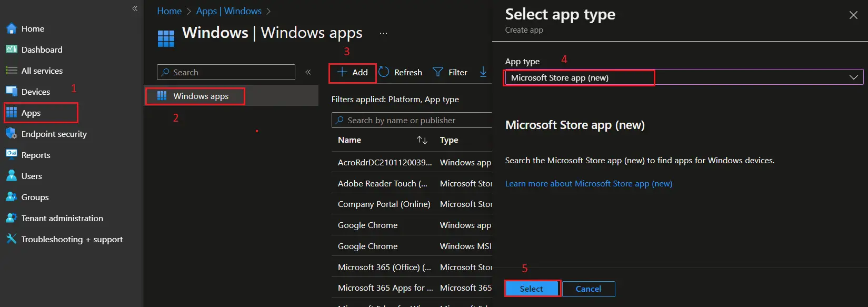The width and height of the screenshot is (868, 307).
Task: Collapse the Windows apps side menu
Action: (308, 72)
